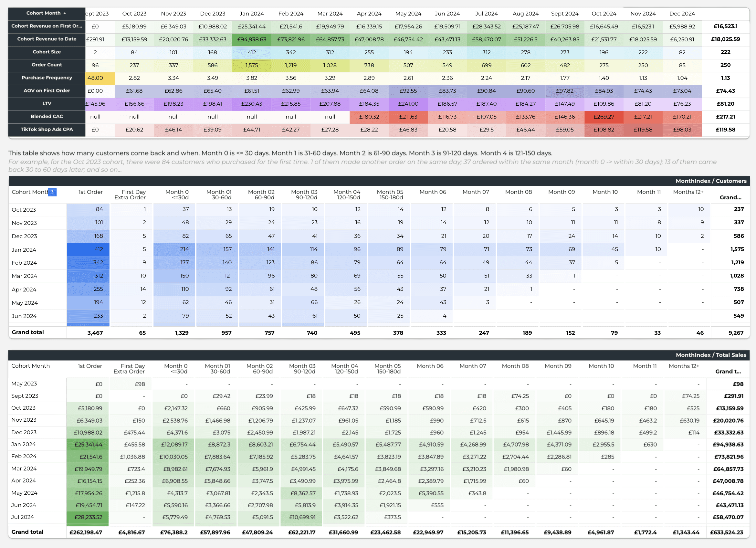The image size is (756, 548).
Task: Select 'Jul 2024' row label in Total Sales table
Action: point(23,517)
